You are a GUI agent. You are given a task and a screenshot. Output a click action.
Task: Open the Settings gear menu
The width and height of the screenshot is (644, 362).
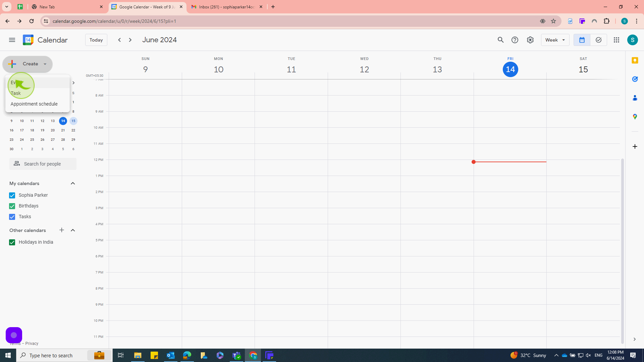pyautogui.click(x=530, y=40)
